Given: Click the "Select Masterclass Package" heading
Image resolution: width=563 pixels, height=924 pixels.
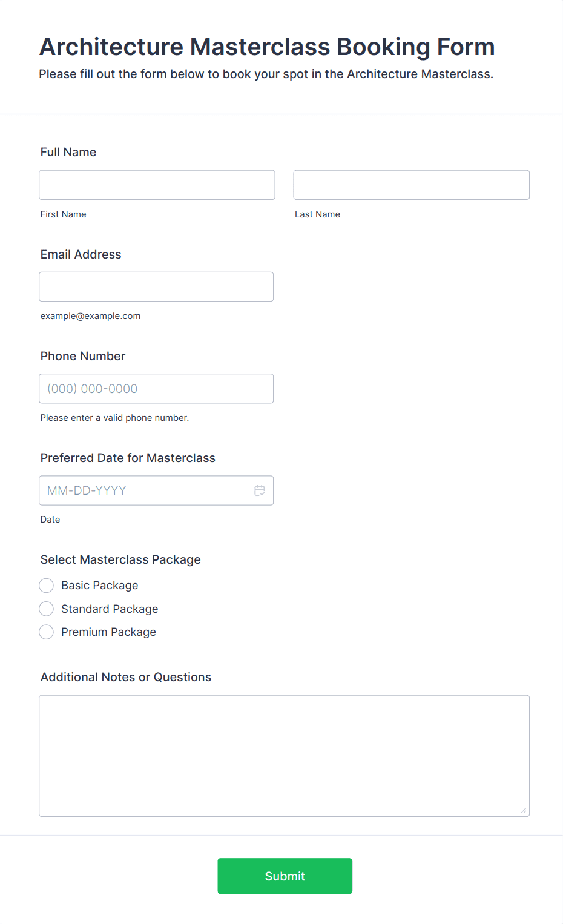Looking at the screenshot, I should [x=120, y=559].
